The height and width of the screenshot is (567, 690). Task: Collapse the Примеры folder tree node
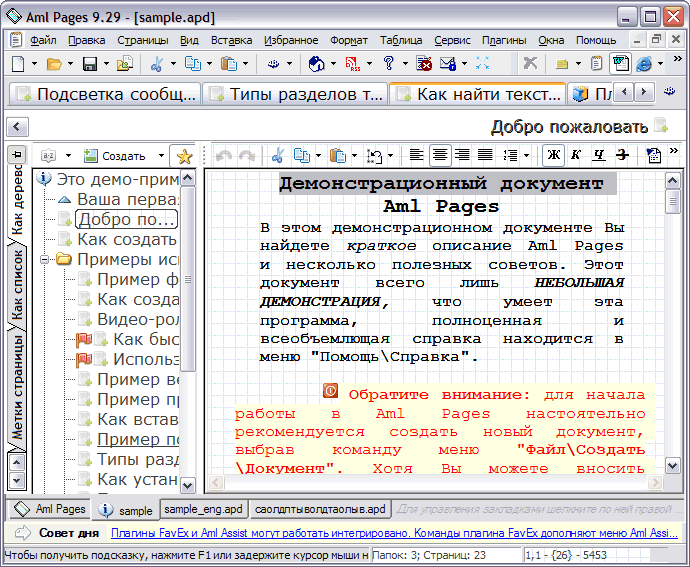tap(44, 260)
